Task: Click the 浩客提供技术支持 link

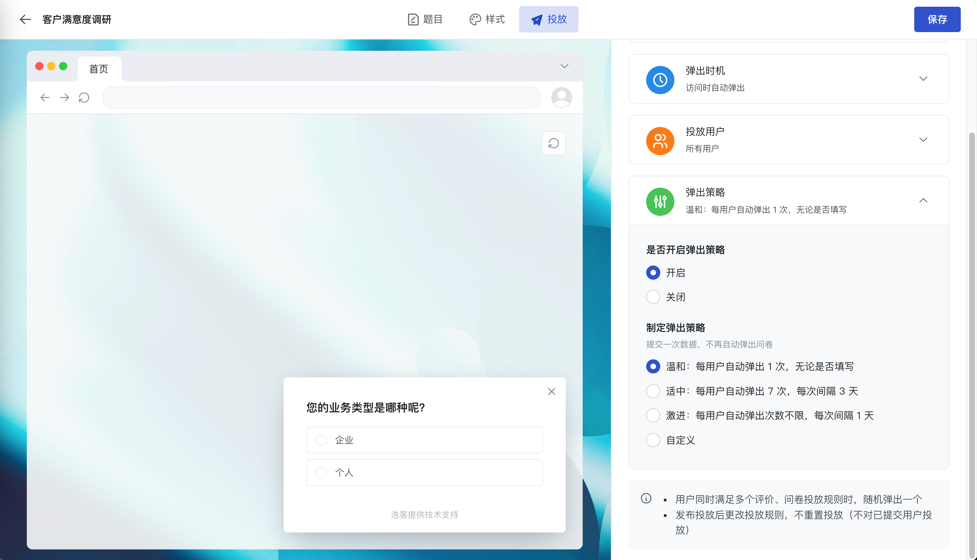Action: (x=424, y=515)
